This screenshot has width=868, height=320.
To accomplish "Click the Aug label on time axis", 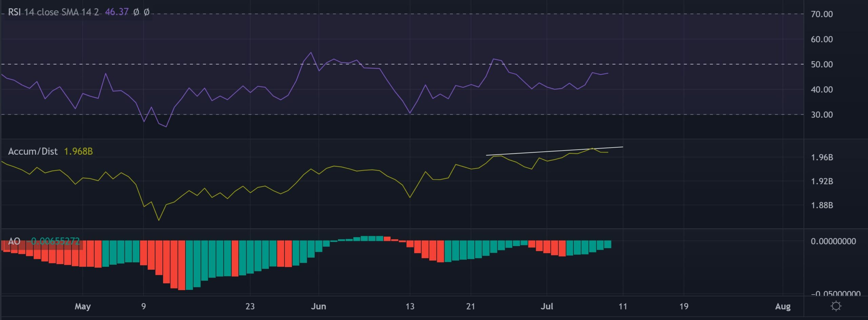I will click(x=783, y=306).
